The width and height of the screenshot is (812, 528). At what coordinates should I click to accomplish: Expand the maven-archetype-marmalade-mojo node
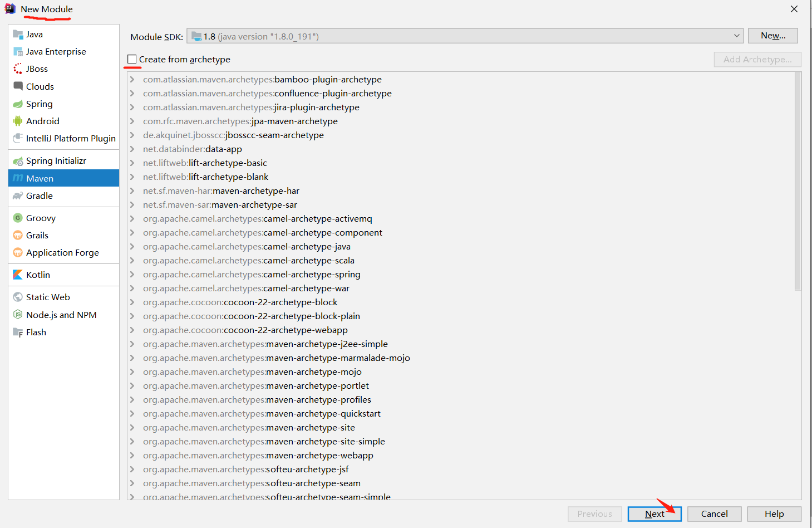tap(132, 358)
